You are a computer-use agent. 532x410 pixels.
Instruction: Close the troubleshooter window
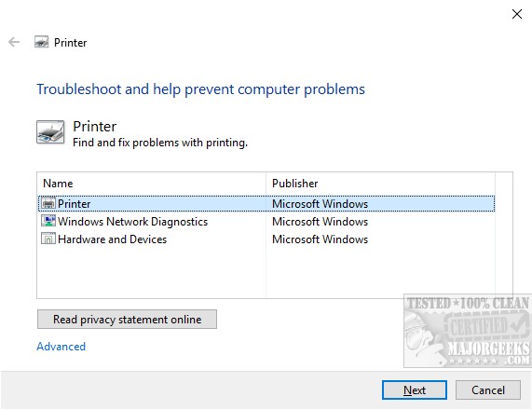[x=517, y=14]
